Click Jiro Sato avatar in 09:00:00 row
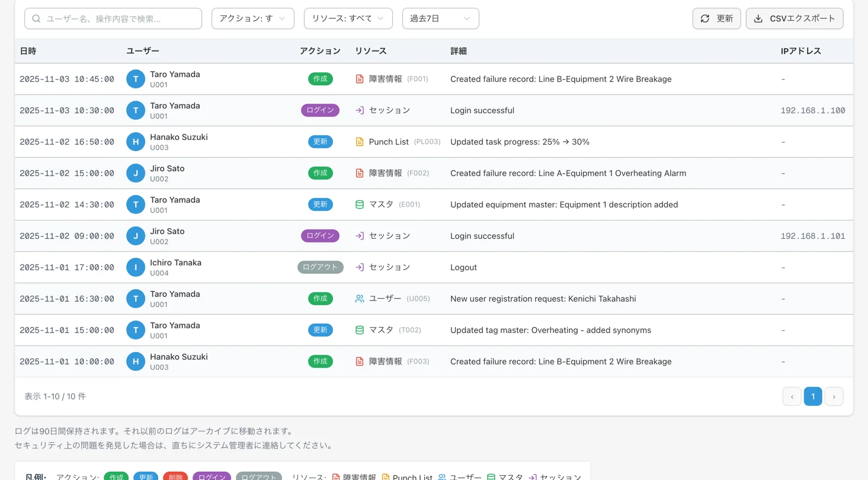This screenshot has width=868, height=480. click(136, 236)
